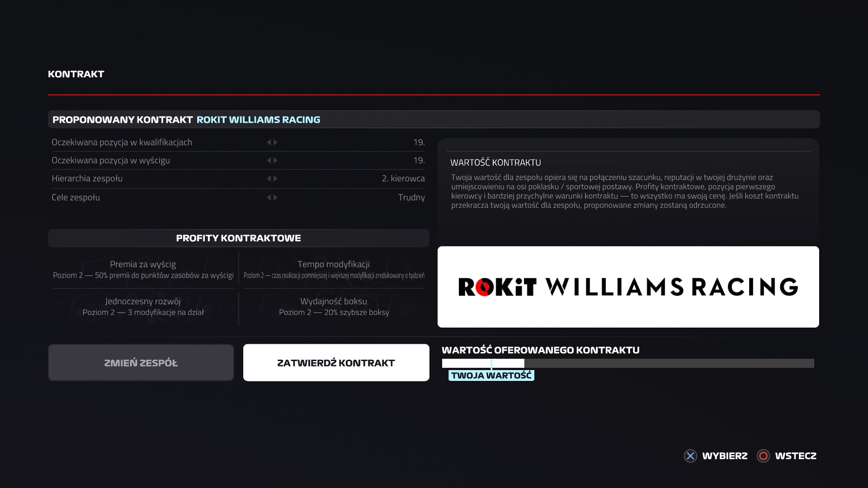Click left arrow for qualifying position expectation
The image size is (868, 488).
tap(269, 142)
